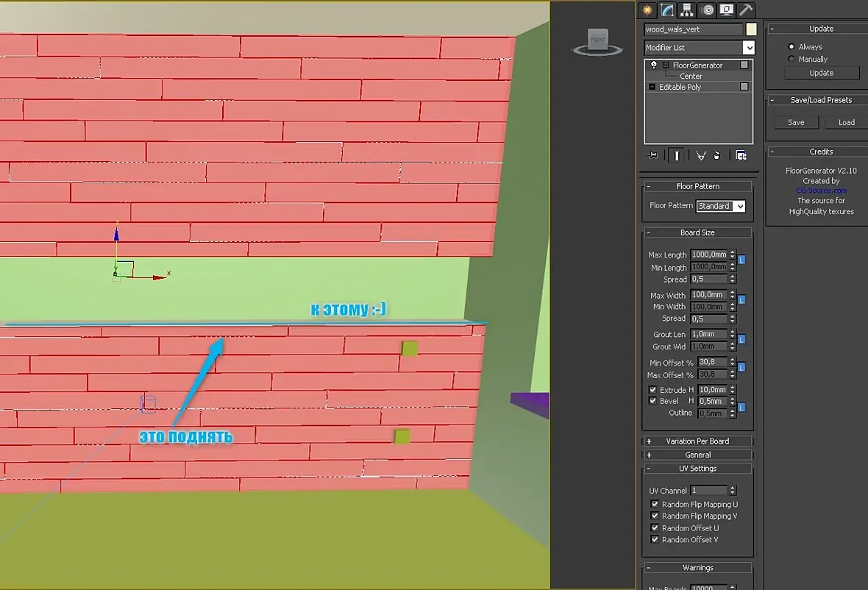
Task: Toggle Random Offset U checkbox
Action: pos(655,528)
